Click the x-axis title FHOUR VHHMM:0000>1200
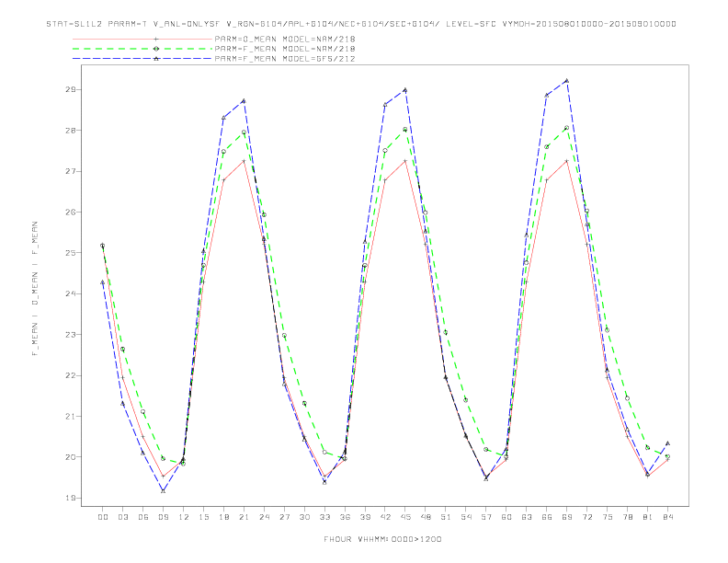The width and height of the screenshot is (728, 563). (x=382, y=539)
